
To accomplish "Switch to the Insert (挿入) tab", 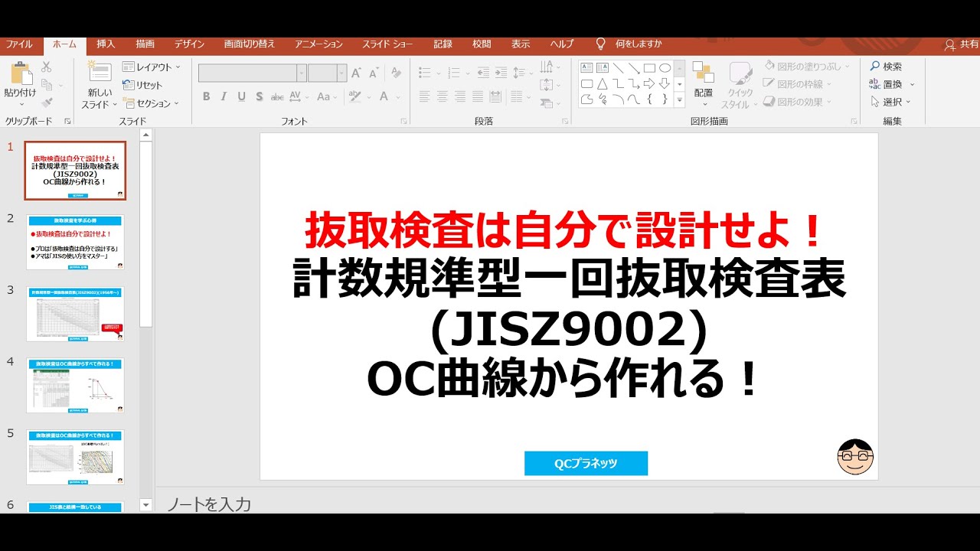I will point(106,44).
